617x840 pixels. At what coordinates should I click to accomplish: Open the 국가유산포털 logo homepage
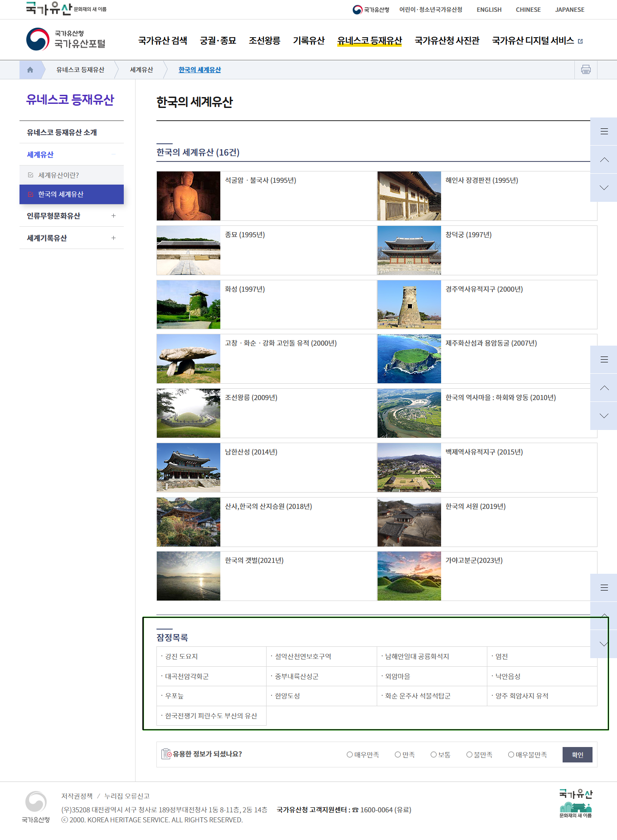66,39
